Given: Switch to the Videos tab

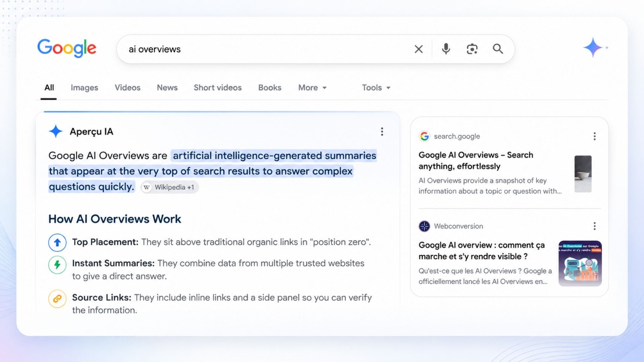Looking at the screenshot, I should 127,88.
